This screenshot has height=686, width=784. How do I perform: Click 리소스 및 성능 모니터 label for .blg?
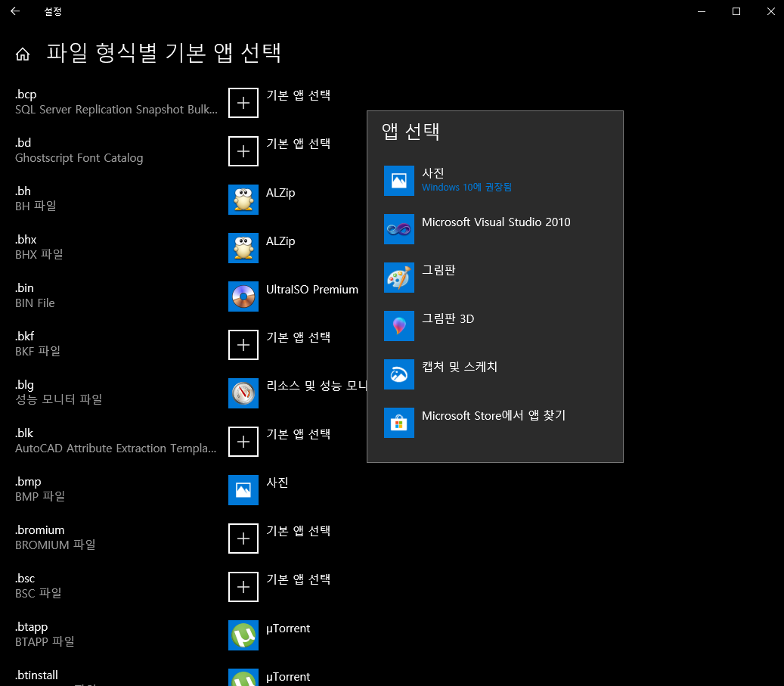click(x=317, y=386)
